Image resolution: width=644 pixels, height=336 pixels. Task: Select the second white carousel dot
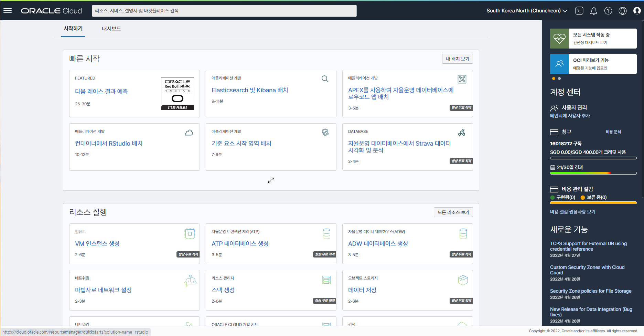click(x=559, y=78)
